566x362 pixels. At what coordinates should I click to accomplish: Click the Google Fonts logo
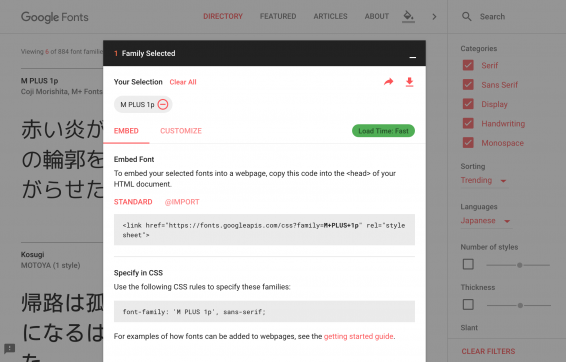pos(55,17)
